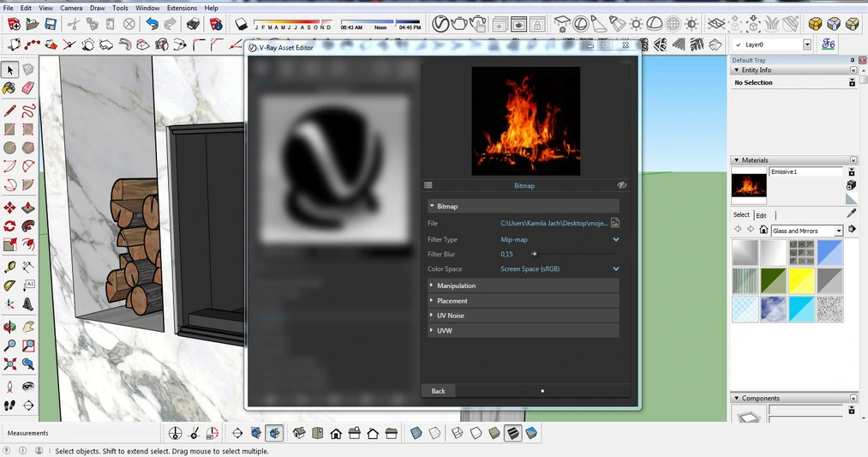Click the blue Undo arrow
868x457 pixels.
pyautogui.click(x=152, y=24)
